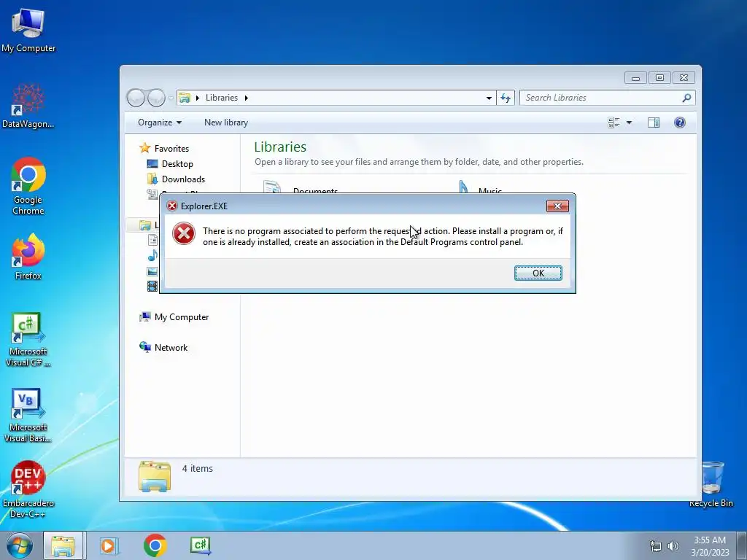Screen dimensions: 747x560
Task: Click the volume speaker tray icon
Action: 673,546
